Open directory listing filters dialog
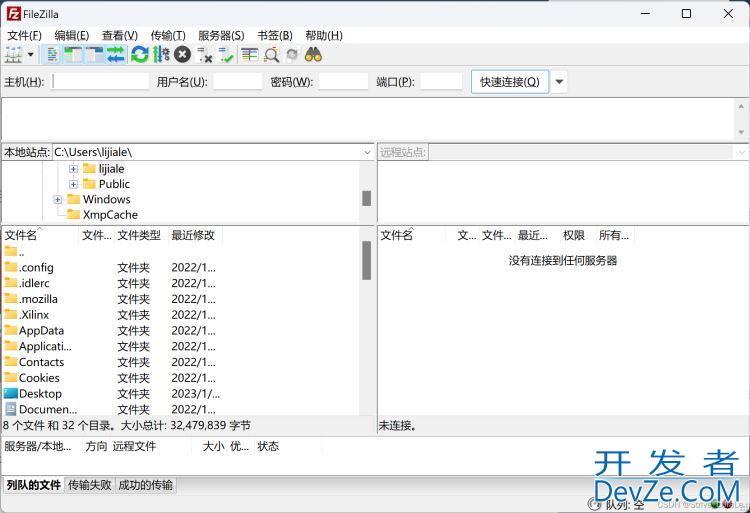750x513 pixels. (x=249, y=55)
